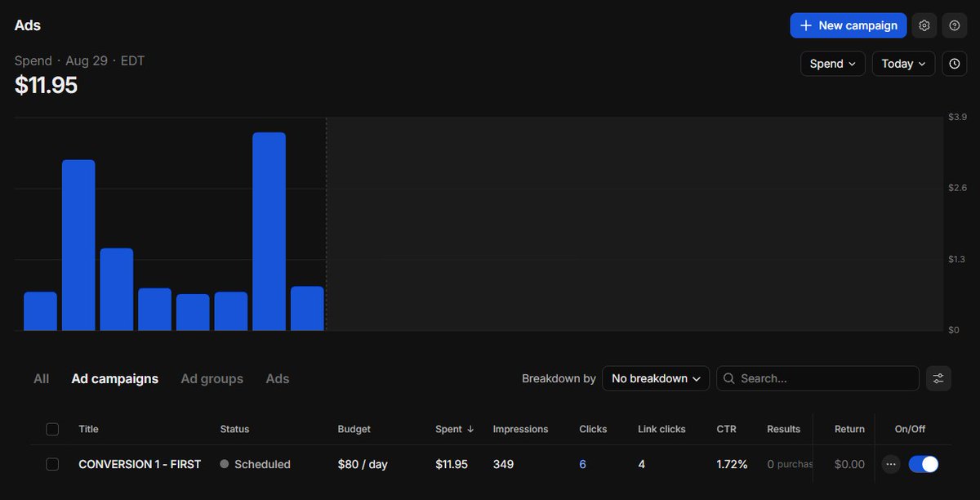
Task: Focus the campaign Search input field
Action: tap(817, 378)
